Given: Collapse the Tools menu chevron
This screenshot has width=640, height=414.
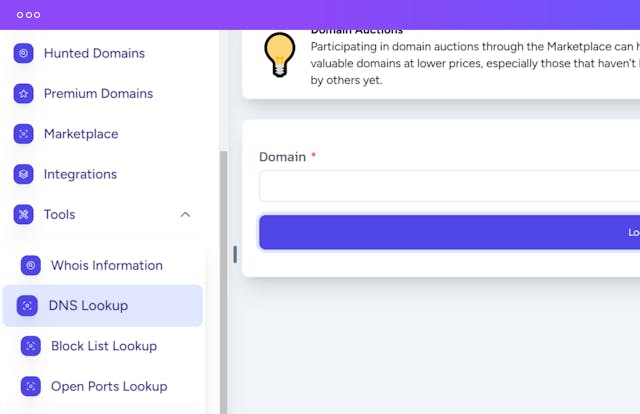Looking at the screenshot, I should (185, 214).
